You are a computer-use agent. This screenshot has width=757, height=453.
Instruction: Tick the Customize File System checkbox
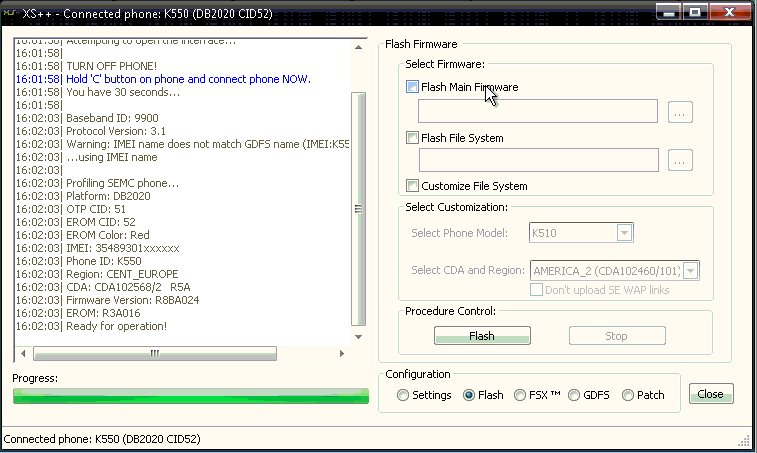click(412, 185)
